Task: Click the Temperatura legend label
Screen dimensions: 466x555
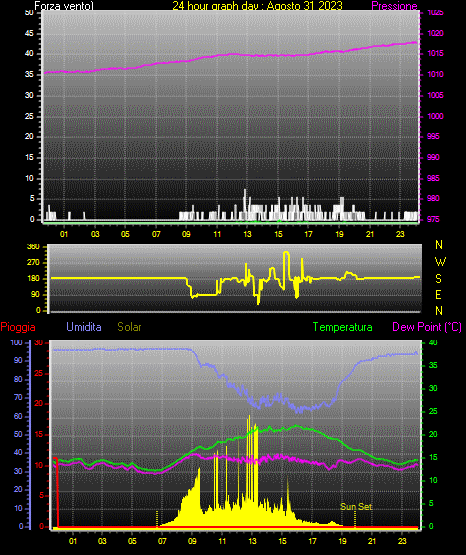Action: 342,327
